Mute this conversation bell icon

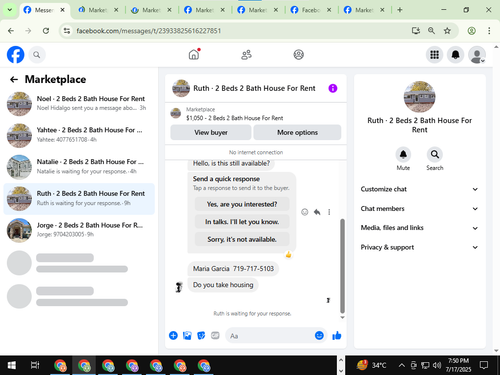coord(403,154)
